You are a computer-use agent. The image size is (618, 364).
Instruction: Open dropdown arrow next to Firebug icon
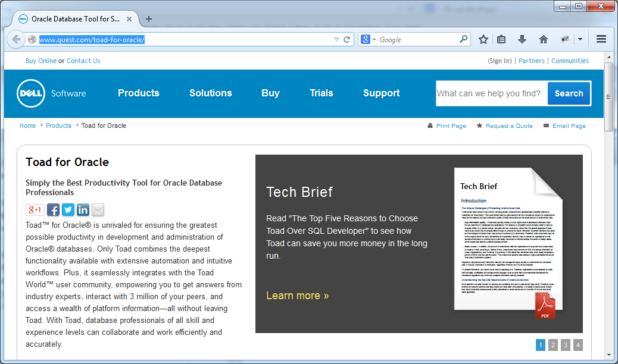(x=580, y=39)
